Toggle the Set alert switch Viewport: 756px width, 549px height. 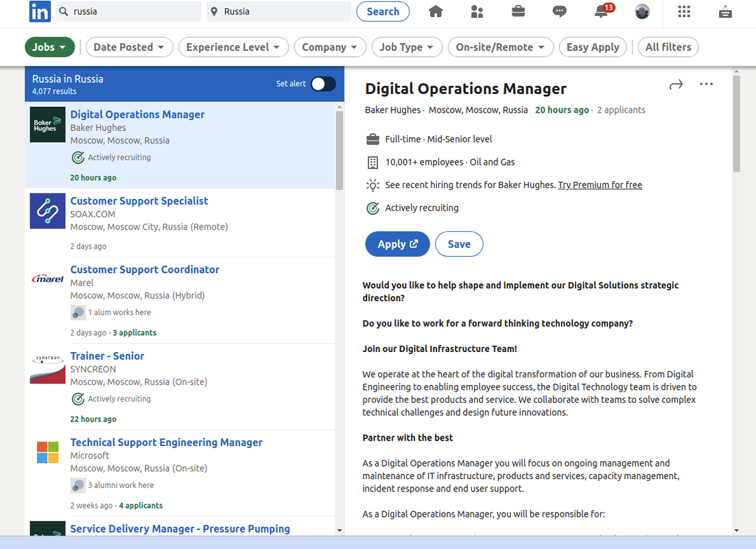(323, 84)
